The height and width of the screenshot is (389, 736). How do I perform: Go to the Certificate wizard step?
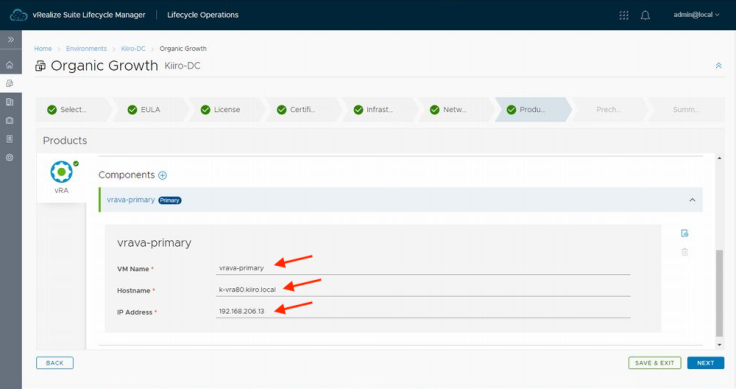(x=303, y=109)
